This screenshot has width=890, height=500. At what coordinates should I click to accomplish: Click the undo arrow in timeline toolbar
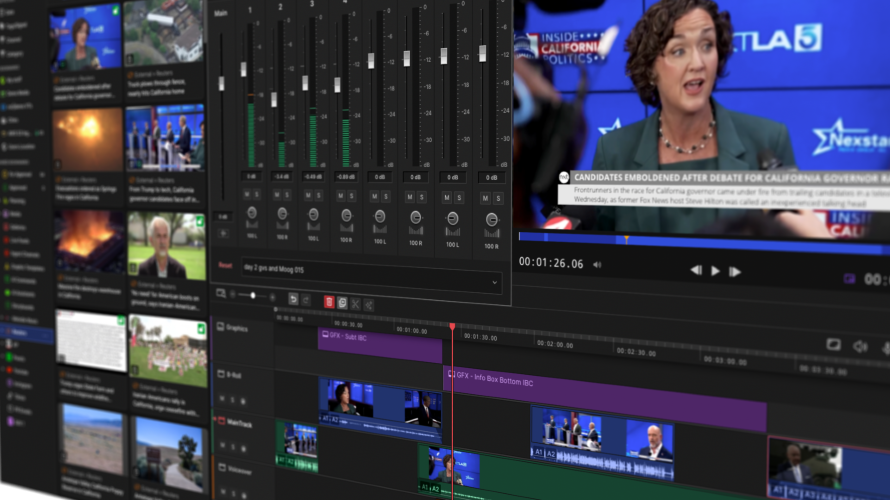(x=293, y=299)
